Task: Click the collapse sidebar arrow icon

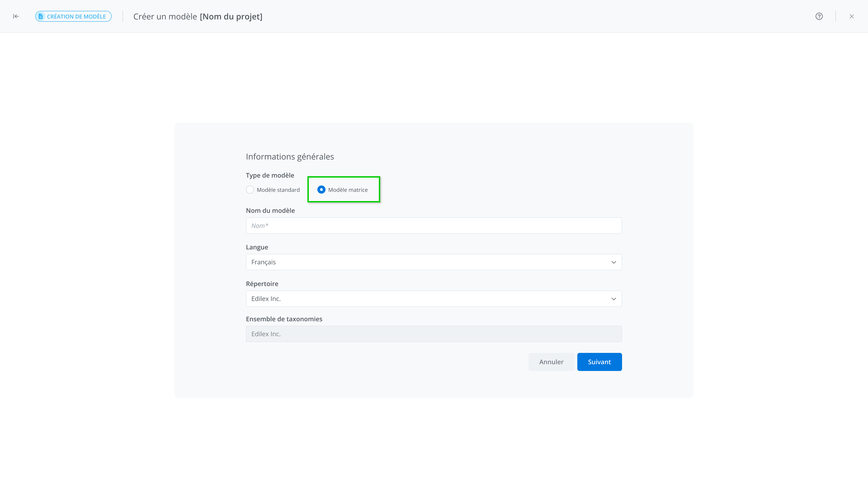Action: tap(16, 16)
